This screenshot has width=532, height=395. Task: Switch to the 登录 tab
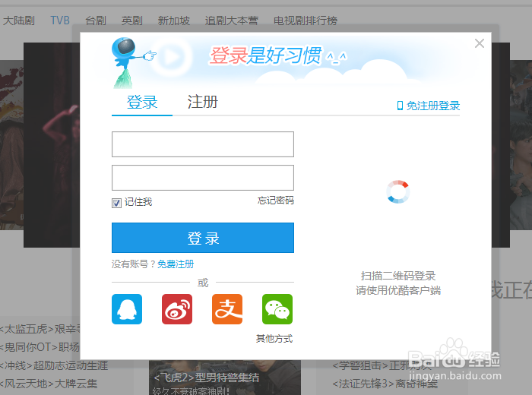142,102
